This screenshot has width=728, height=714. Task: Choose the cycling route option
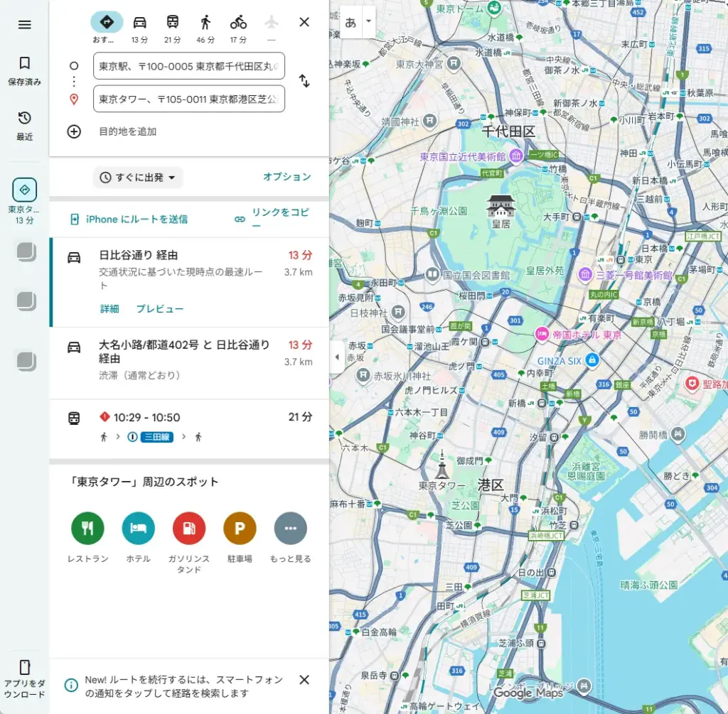[237, 23]
